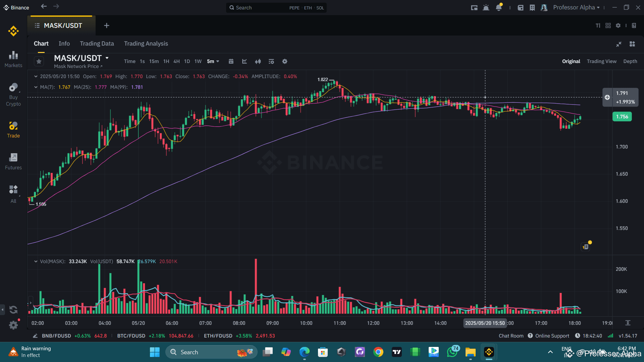This screenshot has width=644, height=362.
Task: Switch chart to 1D interval
Action: pyautogui.click(x=187, y=61)
